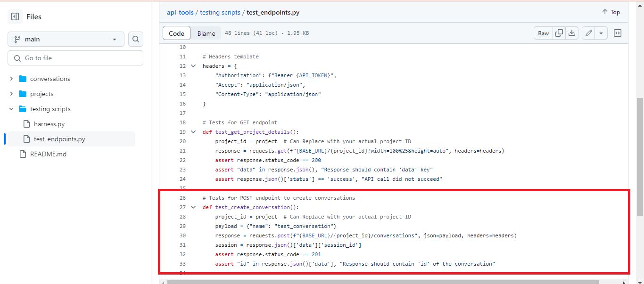Collapse the headers block on line 12
This screenshot has height=284, width=644.
point(193,65)
